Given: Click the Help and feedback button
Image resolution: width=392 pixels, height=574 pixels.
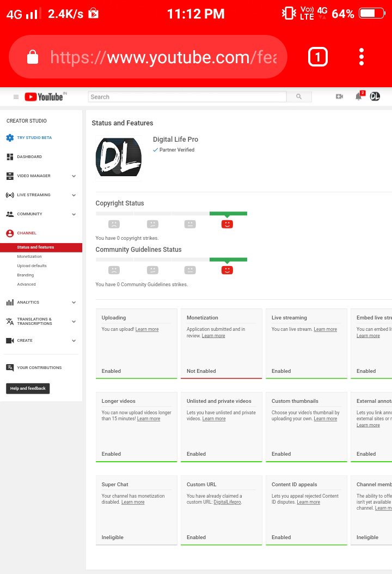Looking at the screenshot, I should 28,389.
